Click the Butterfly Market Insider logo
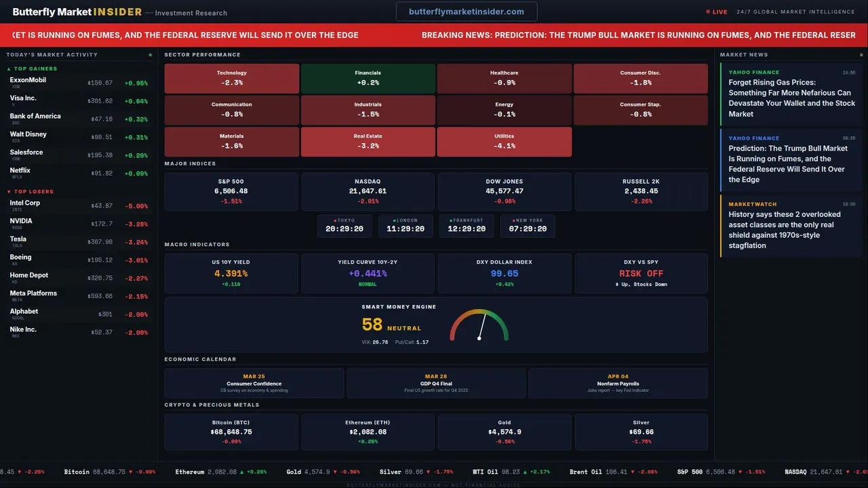This screenshot has height=488, width=868. coord(77,12)
